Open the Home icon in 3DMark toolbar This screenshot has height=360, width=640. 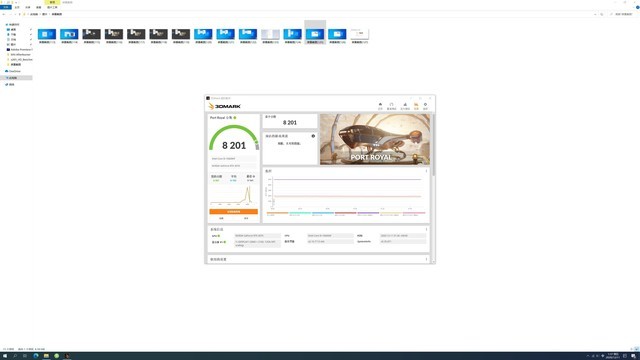pos(380,106)
